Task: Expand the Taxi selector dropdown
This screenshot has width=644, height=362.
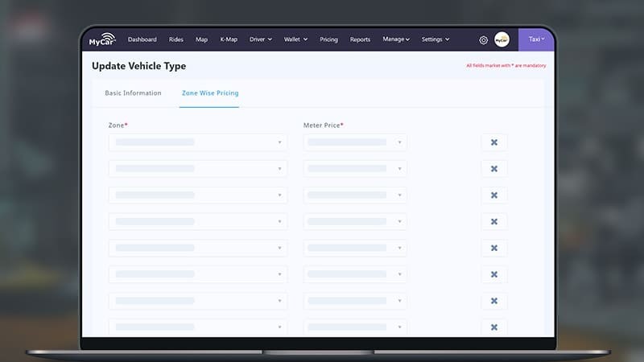Action: (x=536, y=39)
